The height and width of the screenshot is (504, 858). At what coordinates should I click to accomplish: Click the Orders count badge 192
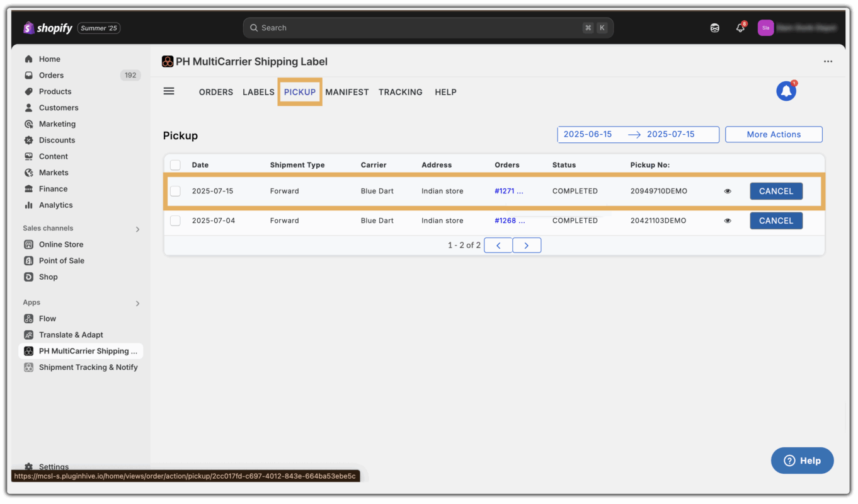coord(130,75)
